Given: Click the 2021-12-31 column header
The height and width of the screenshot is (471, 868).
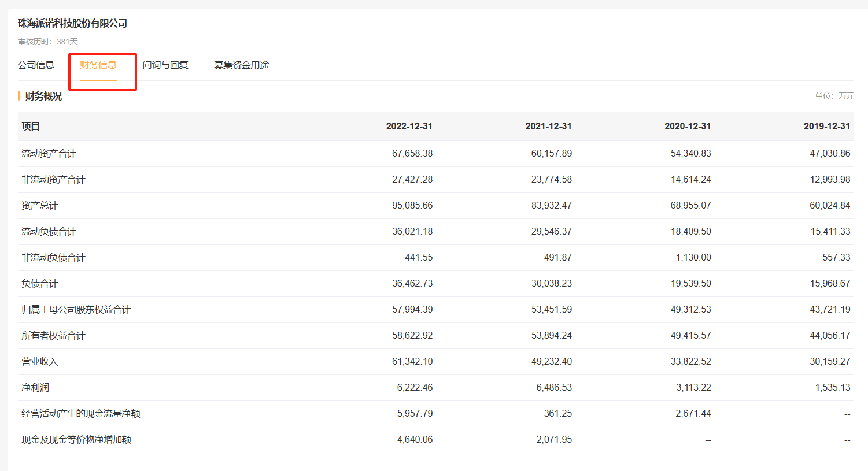Looking at the screenshot, I should [548, 127].
